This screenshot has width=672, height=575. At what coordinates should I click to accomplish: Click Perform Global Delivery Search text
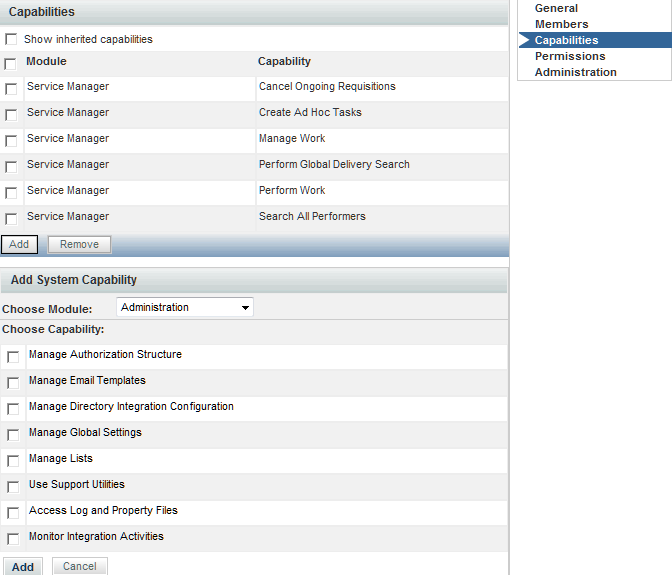pos(334,165)
